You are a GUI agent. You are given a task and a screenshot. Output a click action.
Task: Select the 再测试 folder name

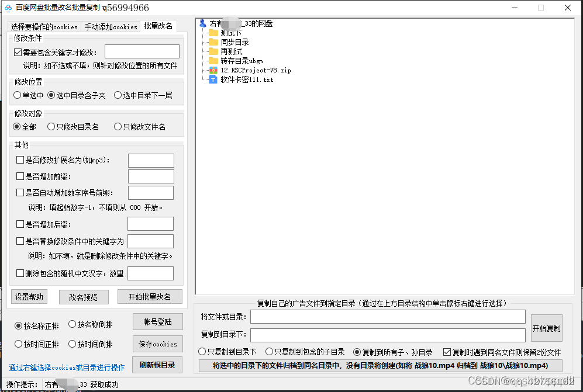point(231,51)
